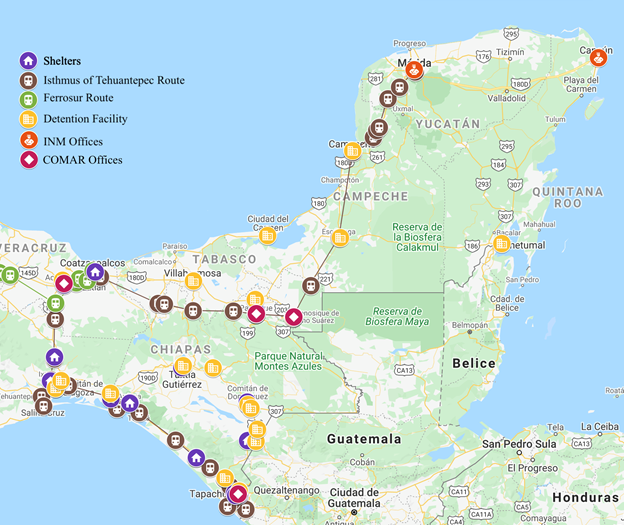Open the detention facility marker at Villahermosa

pyautogui.click(x=193, y=281)
